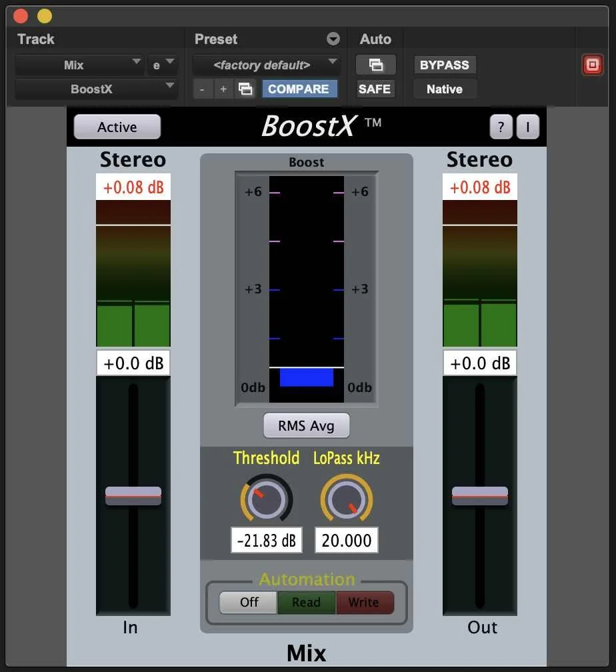Click the Auto header label

[375, 39]
